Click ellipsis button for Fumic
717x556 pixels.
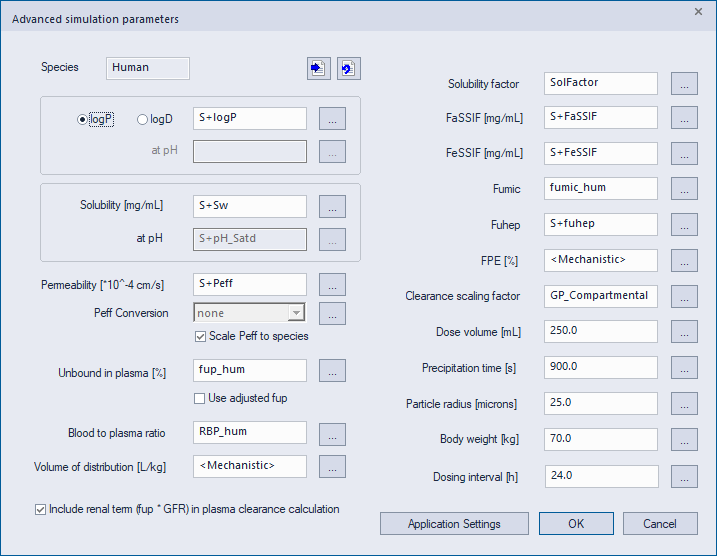click(x=685, y=188)
